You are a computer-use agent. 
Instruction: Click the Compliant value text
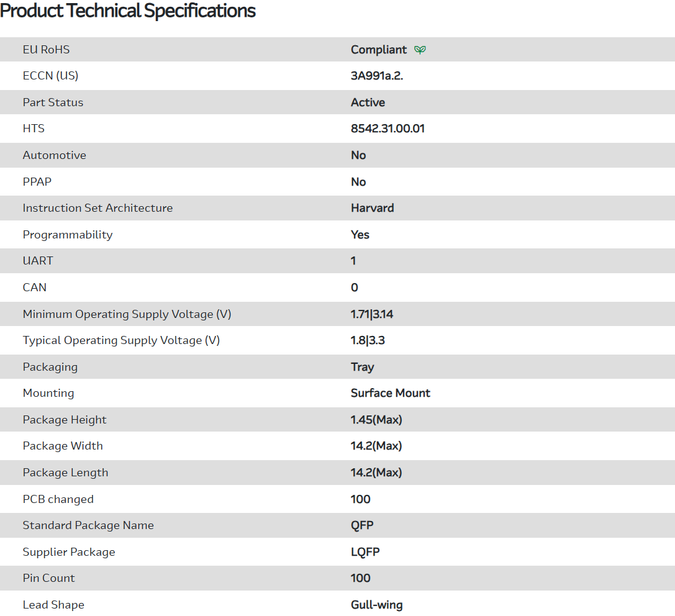coord(379,50)
